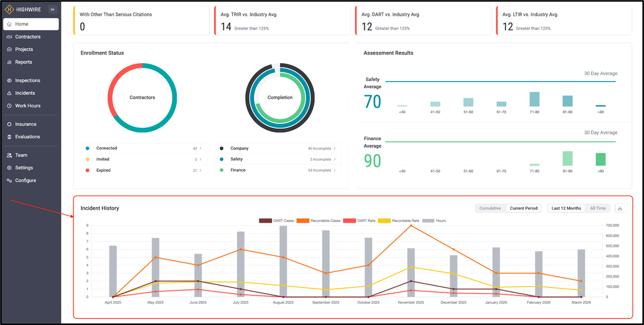This screenshot has height=325, width=644.
Task: Click the Incidents warning triangle icon
Action: coord(10,93)
